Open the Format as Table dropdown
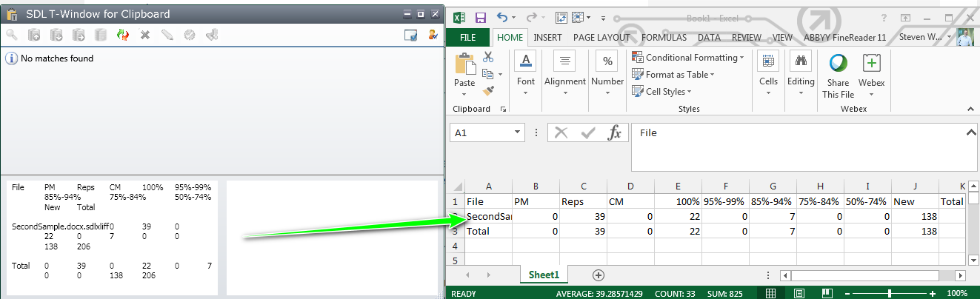980x299 pixels. 673,74
